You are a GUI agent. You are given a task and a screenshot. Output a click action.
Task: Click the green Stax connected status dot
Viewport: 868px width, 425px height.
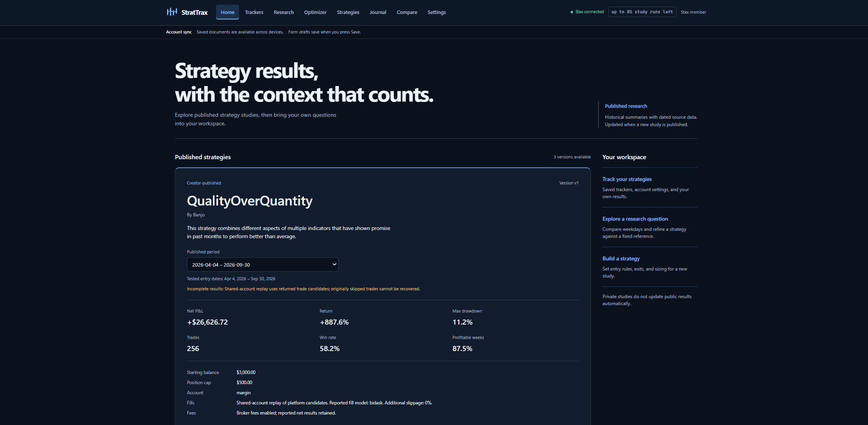pyautogui.click(x=571, y=12)
